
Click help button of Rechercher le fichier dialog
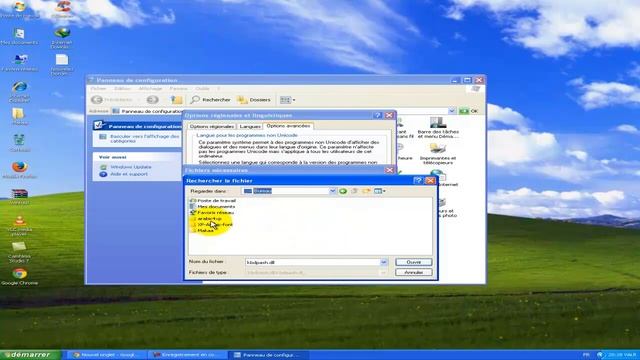pyautogui.click(x=418, y=180)
